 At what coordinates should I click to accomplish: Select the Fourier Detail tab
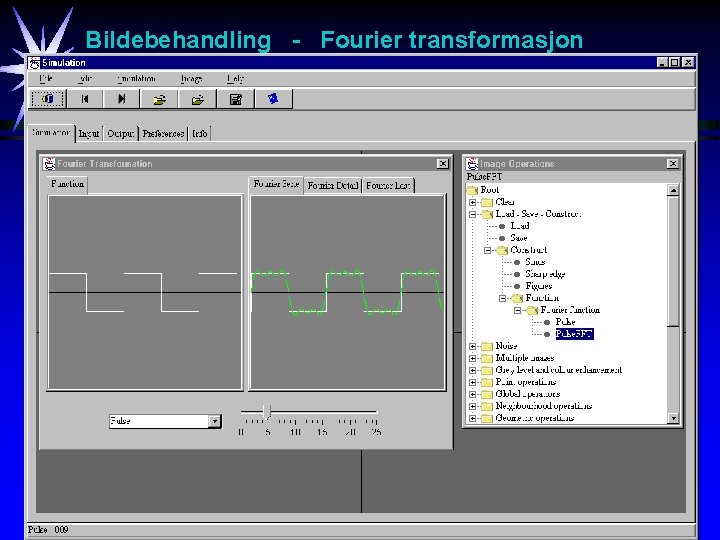pos(332,186)
